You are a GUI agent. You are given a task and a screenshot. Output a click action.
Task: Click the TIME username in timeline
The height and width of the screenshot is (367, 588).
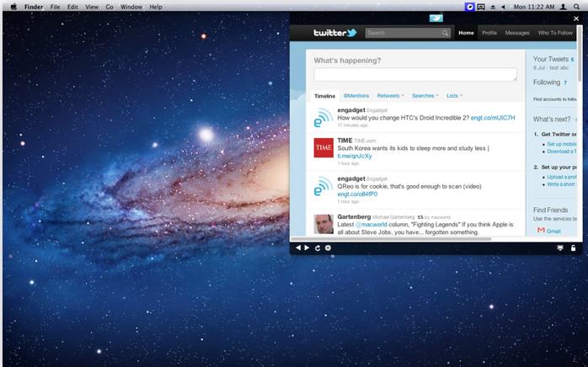(345, 141)
